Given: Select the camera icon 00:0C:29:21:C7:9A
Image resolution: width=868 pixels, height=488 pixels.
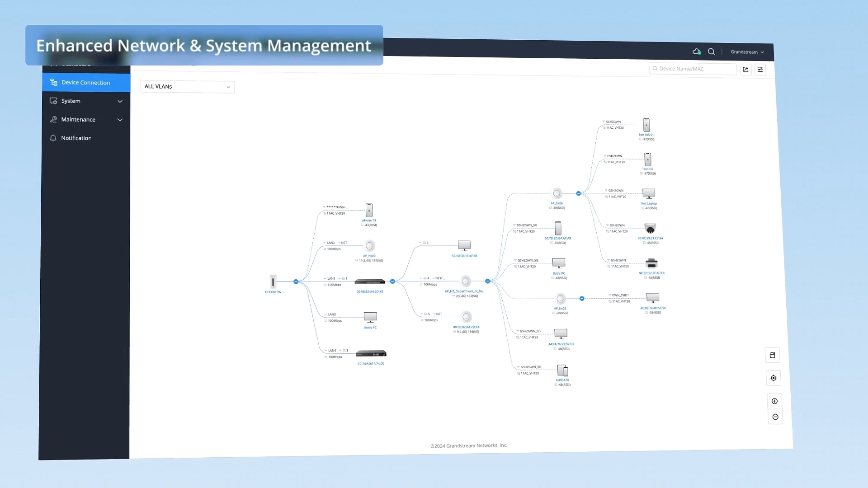Looking at the screenshot, I should (x=650, y=228).
